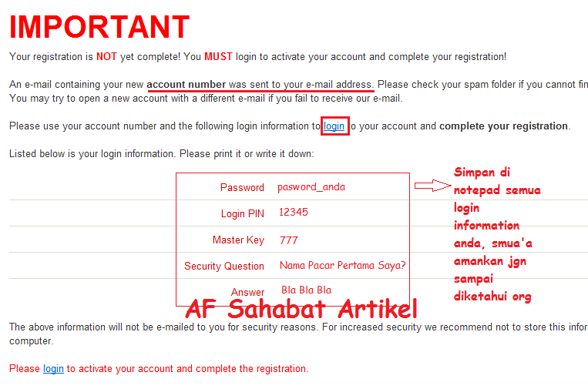Viewport: 588px width, 389px height.
Task: Click the AF Sahabat Artikel watermark
Action: coord(301,309)
